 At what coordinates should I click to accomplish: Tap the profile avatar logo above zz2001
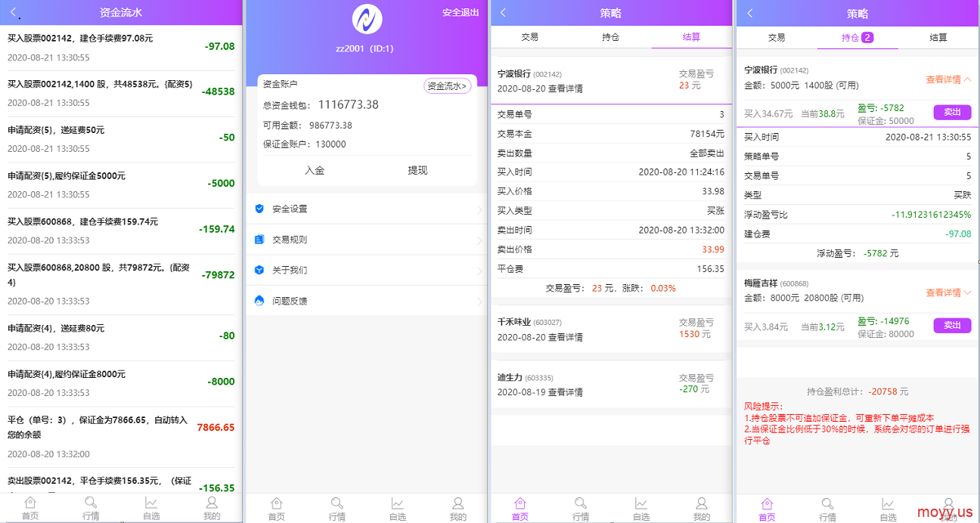tap(367, 20)
